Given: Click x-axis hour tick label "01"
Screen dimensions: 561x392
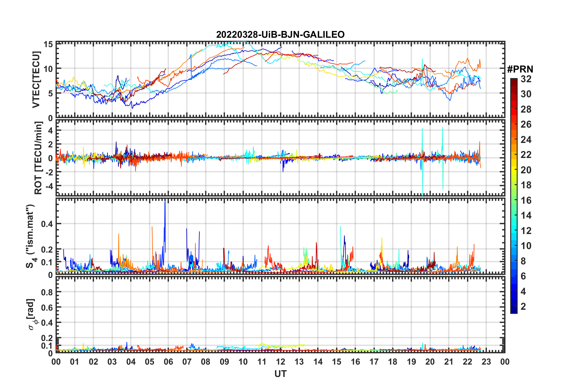Looking at the screenshot, I should 75,362.
